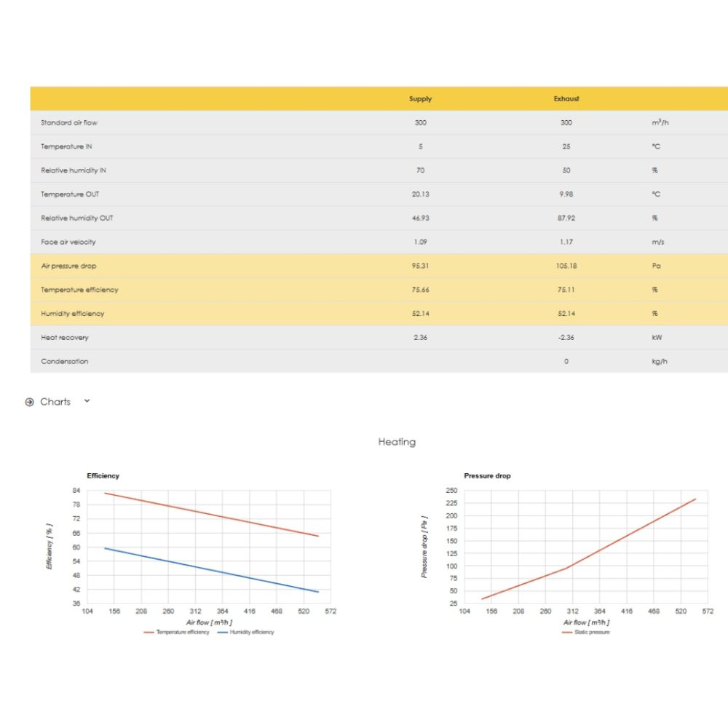The width and height of the screenshot is (728, 728).
Task: Toggle the Humidity efficiency legend entry
Action: [x=252, y=632]
